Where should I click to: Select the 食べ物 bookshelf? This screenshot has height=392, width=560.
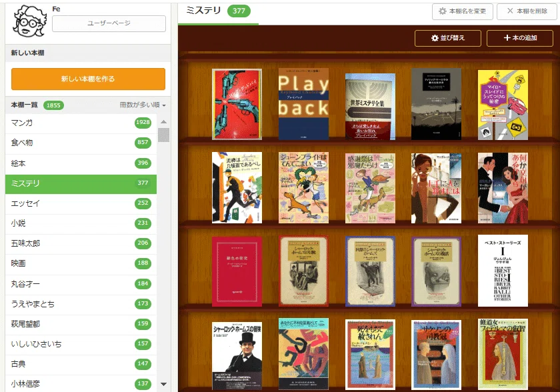click(81, 143)
